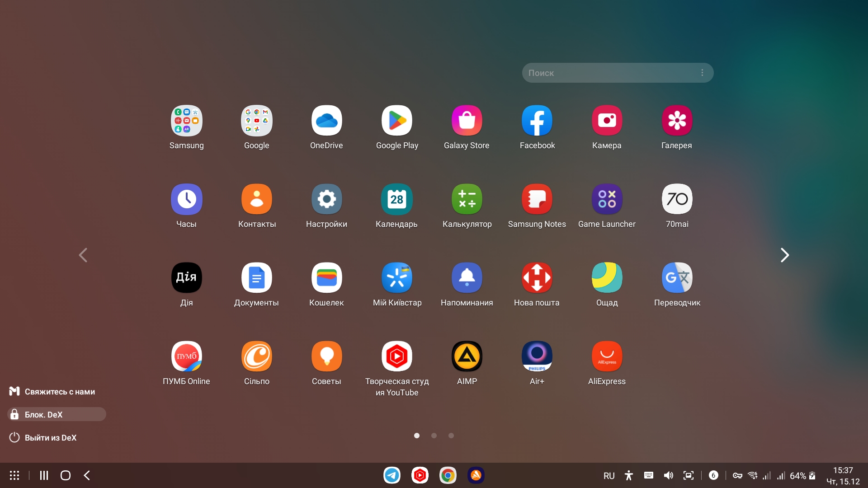Screen dimensions: 868x488
Task: Open Контакты app
Action: point(256,199)
